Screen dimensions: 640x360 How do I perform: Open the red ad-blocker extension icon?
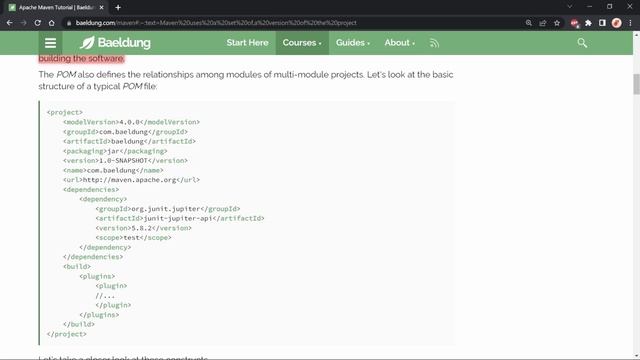pos(575,23)
